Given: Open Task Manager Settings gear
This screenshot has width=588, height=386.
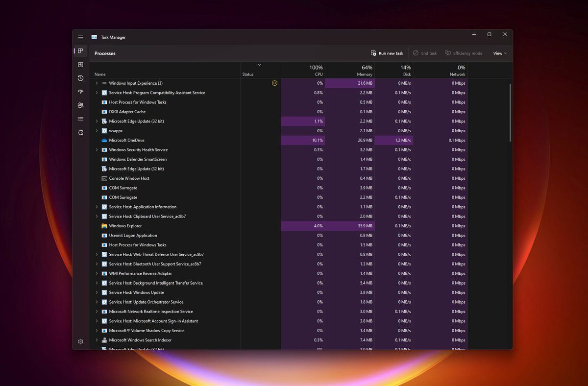Looking at the screenshot, I should pyautogui.click(x=80, y=341).
